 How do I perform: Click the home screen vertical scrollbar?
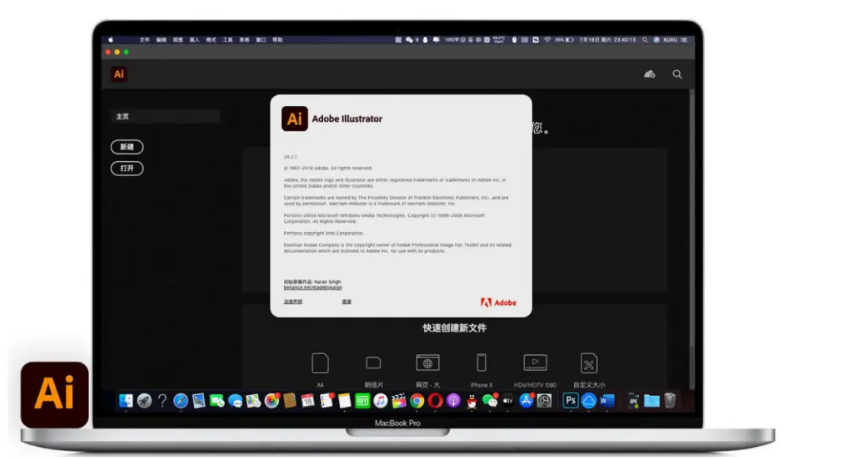click(x=692, y=238)
